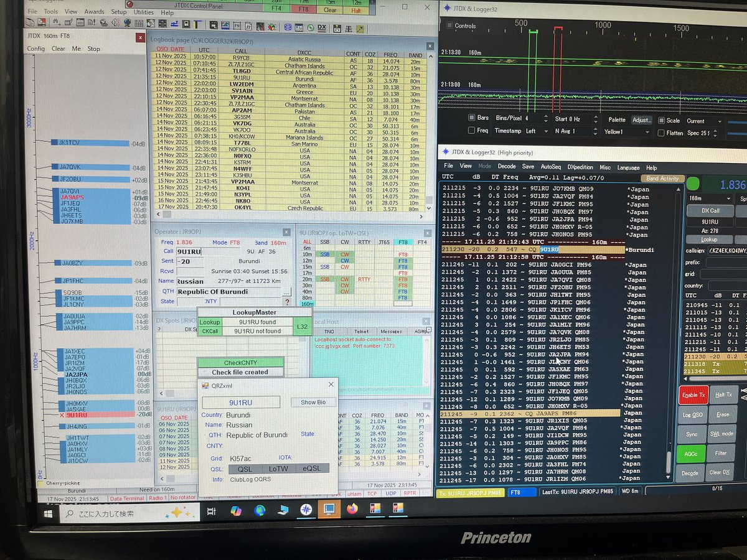The width and height of the screenshot is (747, 560).
Task: Open the Windows Start menu
Action: pos(48,513)
